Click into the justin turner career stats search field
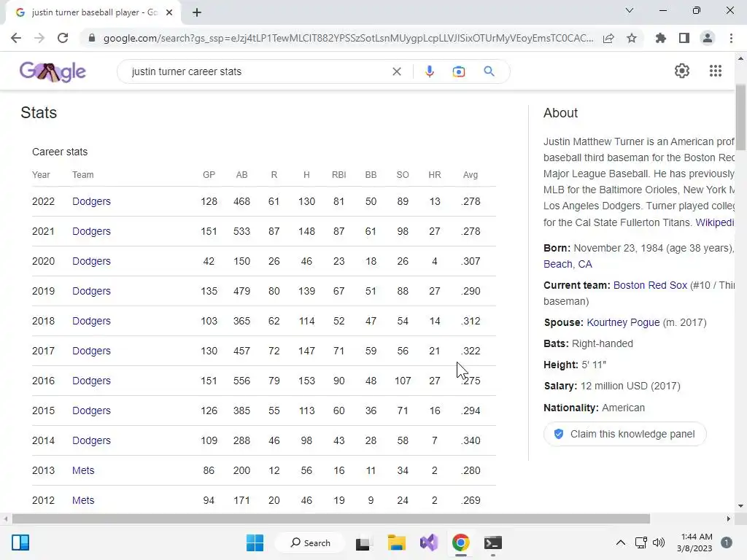The height and width of the screenshot is (560, 747). (x=258, y=71)
